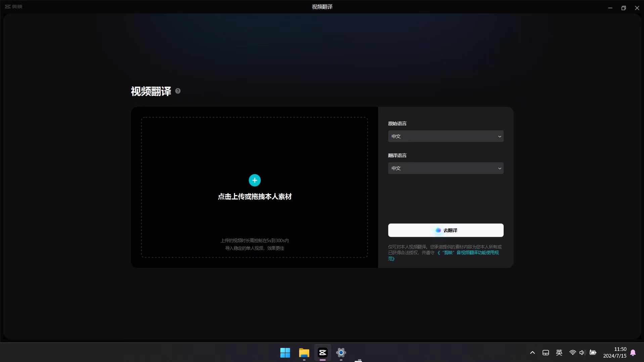644x362 pixels.
Task: Expand the 原始语言 language dropdown
Action: [x=446, y=136]
